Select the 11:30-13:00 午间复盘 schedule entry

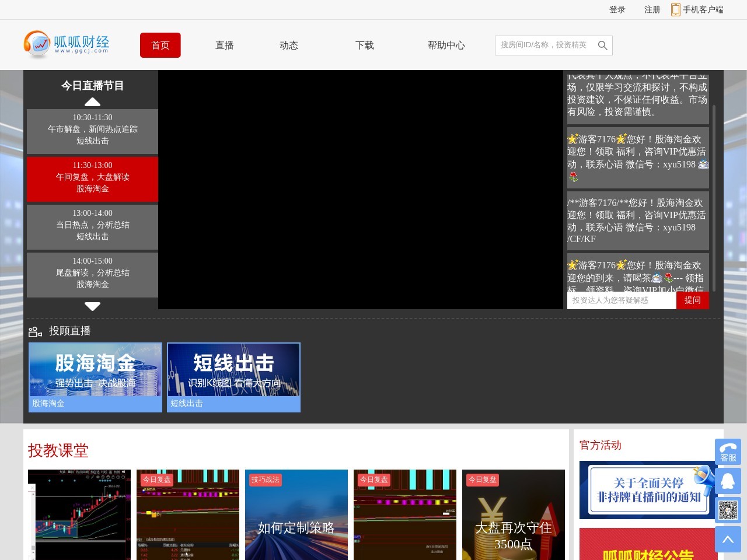click(x=92, y=179)
